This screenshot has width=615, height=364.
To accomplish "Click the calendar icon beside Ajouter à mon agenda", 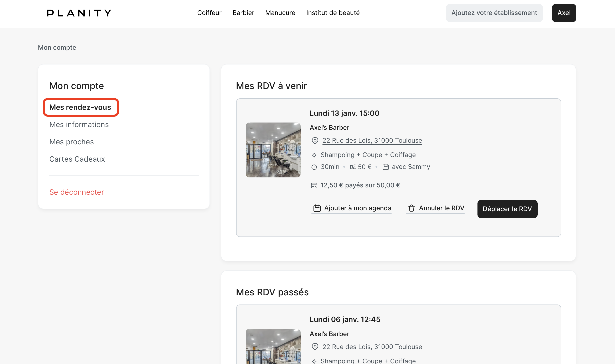I will click(317, 208).
